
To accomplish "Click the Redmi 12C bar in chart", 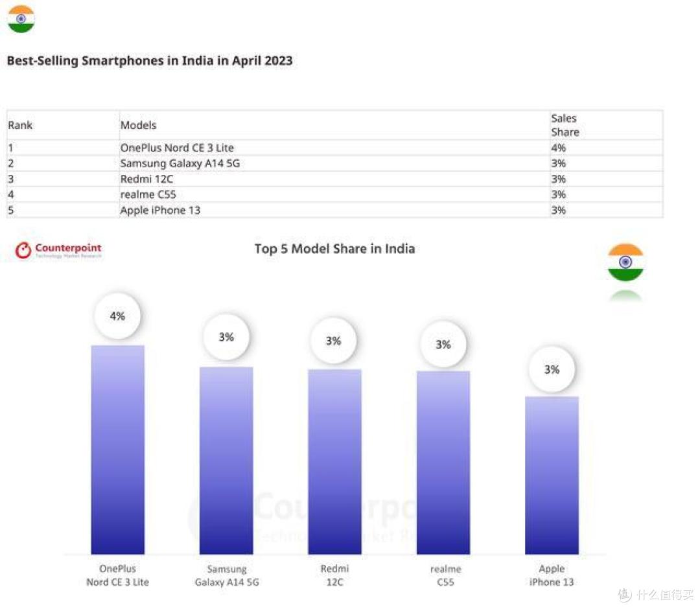I will (x=335, y=462).
